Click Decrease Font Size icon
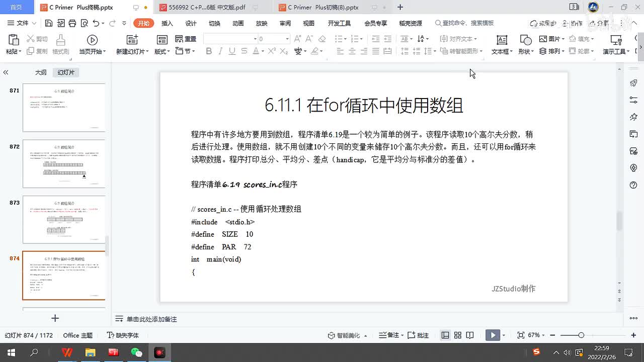Screen dimensions: 644x362 tap(310, 39)
